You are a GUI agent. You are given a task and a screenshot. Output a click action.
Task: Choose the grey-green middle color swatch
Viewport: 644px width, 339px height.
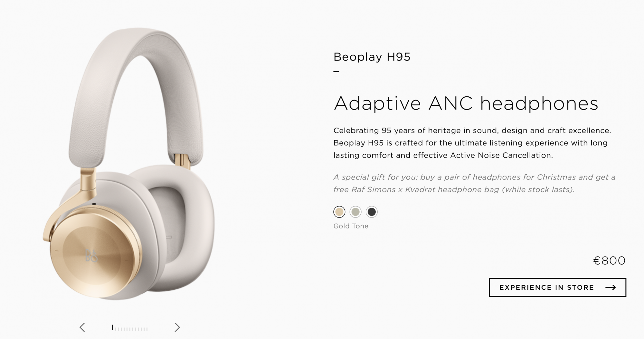click(355, 212)
